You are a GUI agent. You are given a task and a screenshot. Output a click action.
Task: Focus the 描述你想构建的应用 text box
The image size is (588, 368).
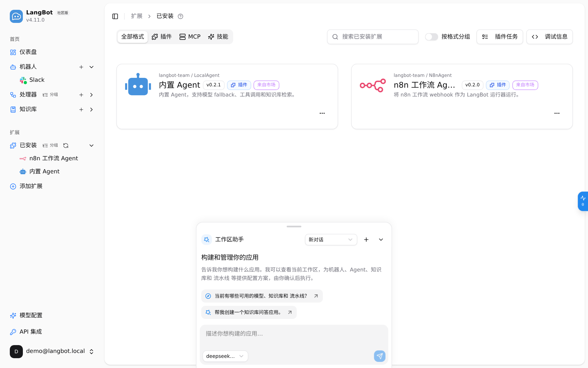point(294,336)
